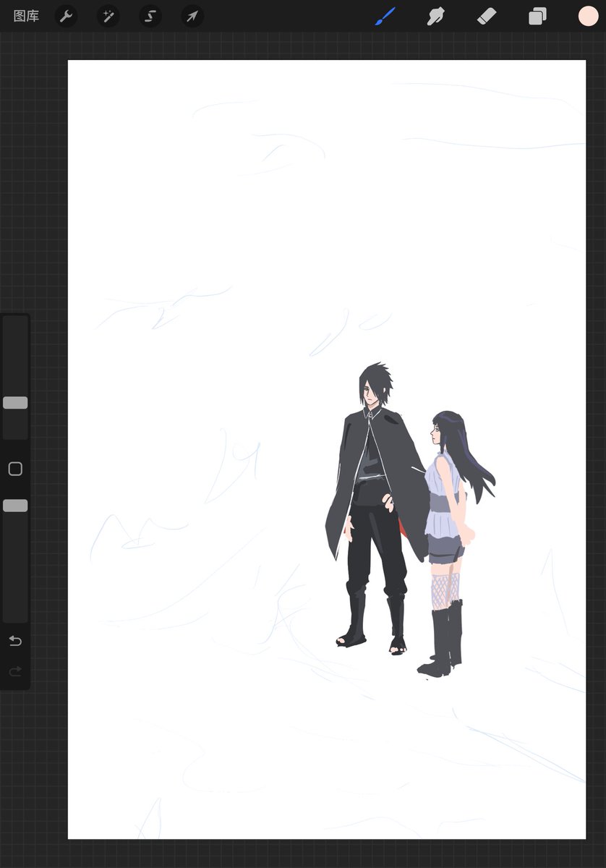Viewport: 606px width, 868px height.
Task: Click the brush size slider handle
Action: 15,403
